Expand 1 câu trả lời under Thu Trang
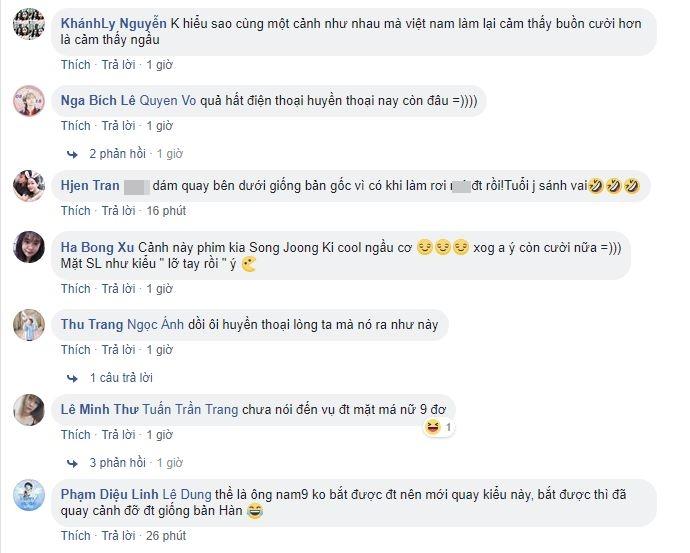Screen dimensions: 690x553 coord(121,378)
